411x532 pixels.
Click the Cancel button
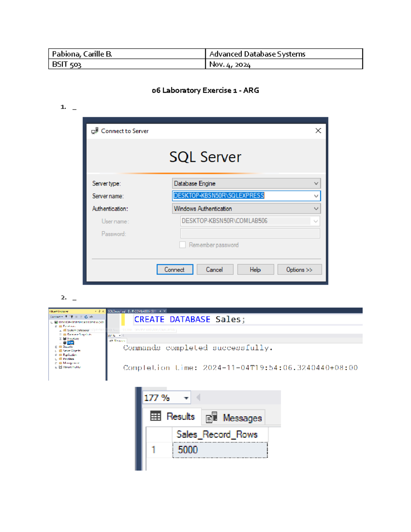(x=214, y=270)
